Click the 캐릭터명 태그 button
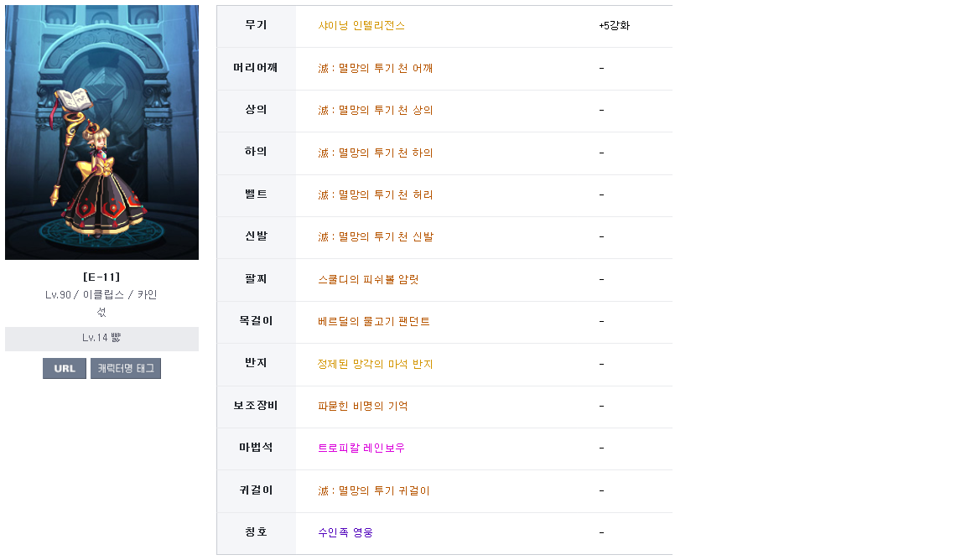The width and height of the screenshot is (966, 560). point(126,369)
